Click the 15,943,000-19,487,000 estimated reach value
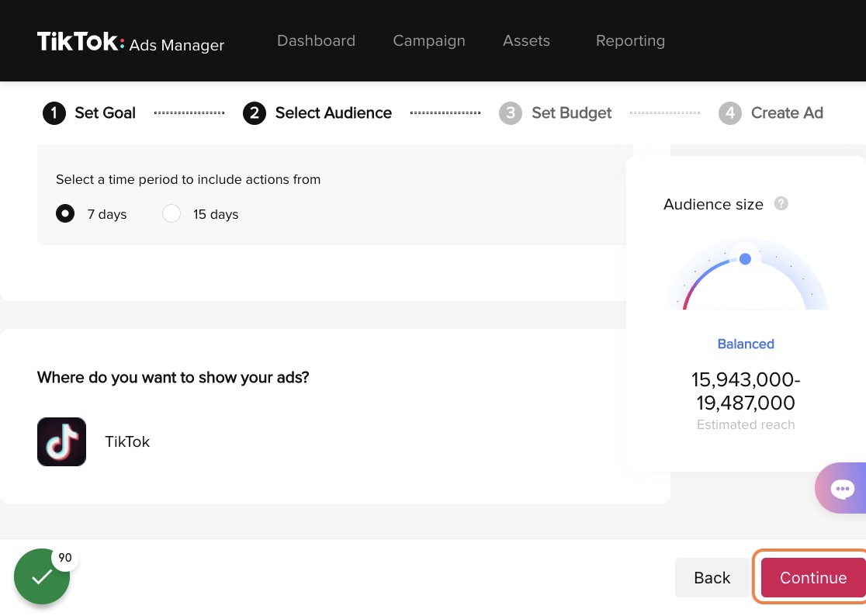Viewport: 866px width, 616px height. click(x=746, y=391)
